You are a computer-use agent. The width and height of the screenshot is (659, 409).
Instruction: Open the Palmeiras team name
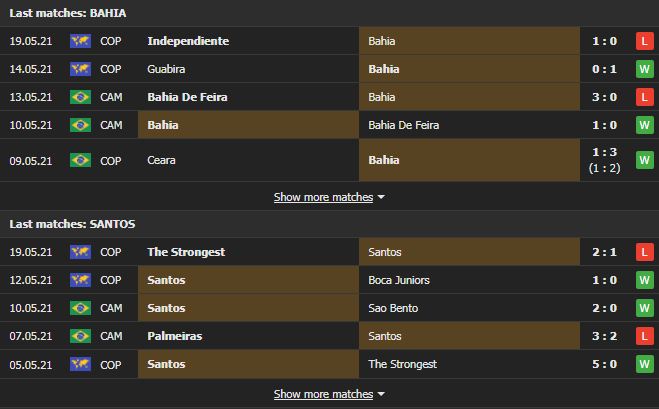175,336
